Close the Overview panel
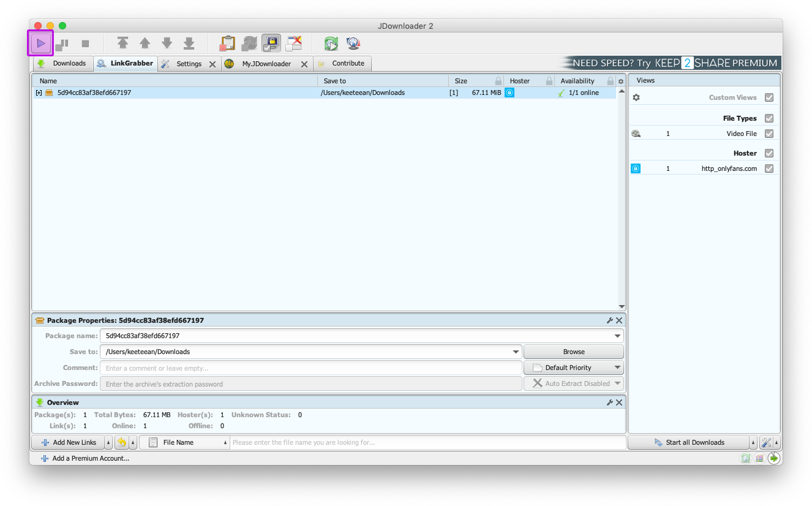The height and width of the screenshot is (506, 812). pyautogui.click(x=619, y=402)
